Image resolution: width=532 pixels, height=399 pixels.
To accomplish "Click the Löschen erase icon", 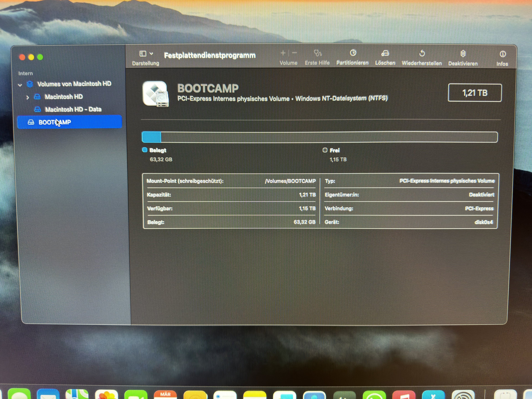I will 385,53.
